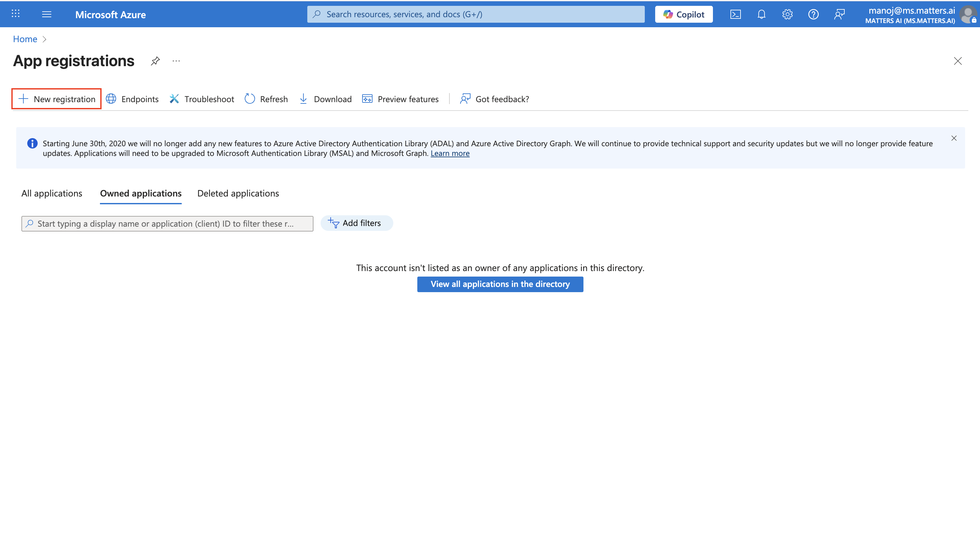This screenshot has height=535, width=980.
Task: Click the user avatar picture
Action: click(x=968, y=15)
